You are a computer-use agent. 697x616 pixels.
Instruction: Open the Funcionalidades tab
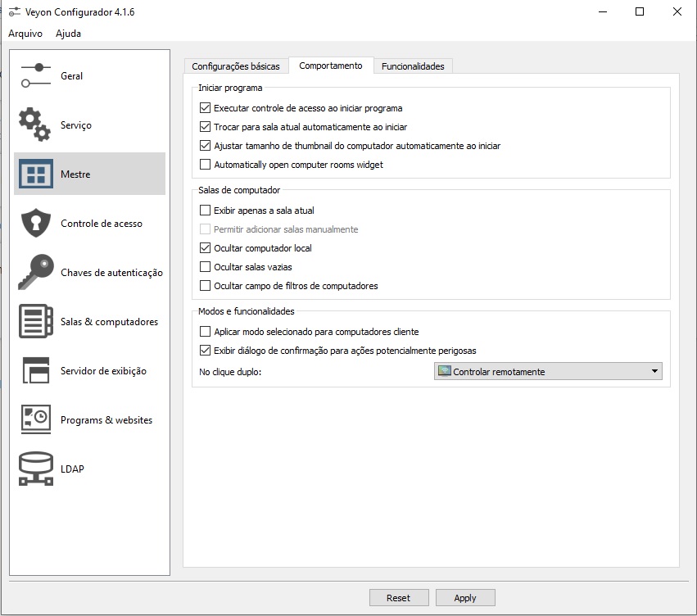413,66
